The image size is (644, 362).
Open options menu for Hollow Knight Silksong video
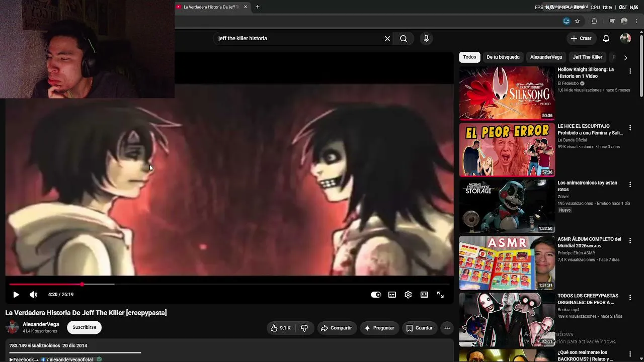pos(630,71)
